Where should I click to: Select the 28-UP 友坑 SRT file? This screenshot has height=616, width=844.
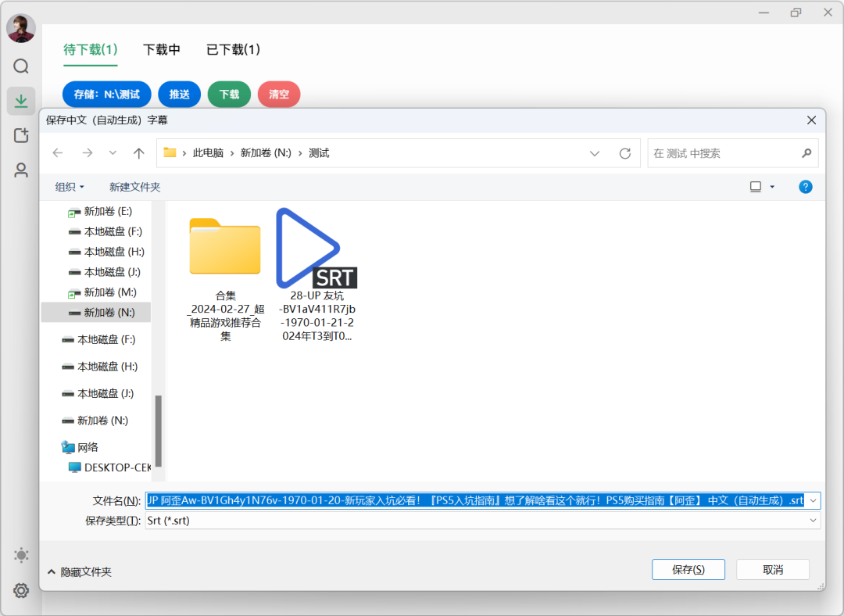click(x=317, y=276)
